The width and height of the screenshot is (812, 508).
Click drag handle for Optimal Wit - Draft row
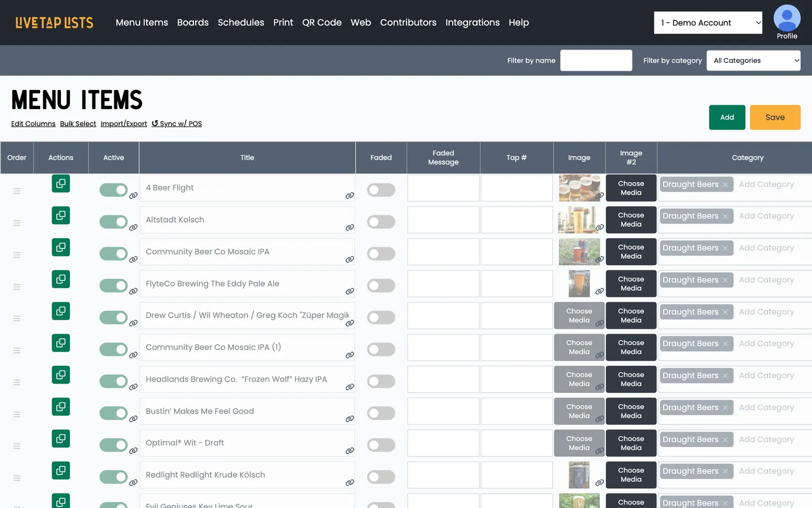pos(17,446)
